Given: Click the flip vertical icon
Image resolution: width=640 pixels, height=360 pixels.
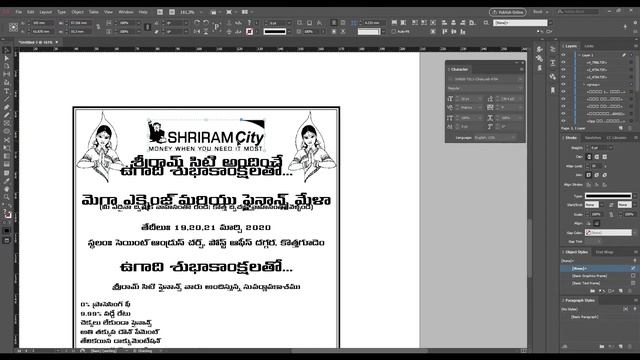Looking at the screenshot, I should coord(206,31).
